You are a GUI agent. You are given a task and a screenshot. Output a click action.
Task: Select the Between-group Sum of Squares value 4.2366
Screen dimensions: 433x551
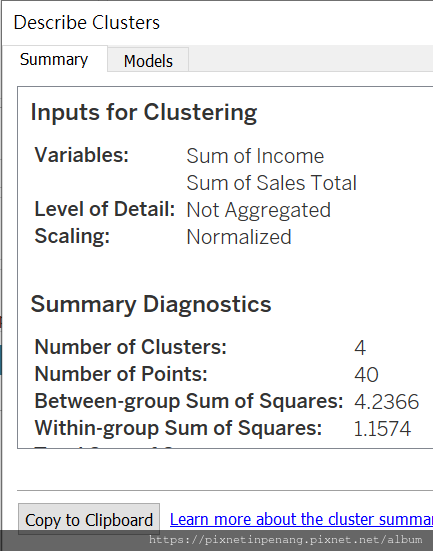[x=387, y=402]
